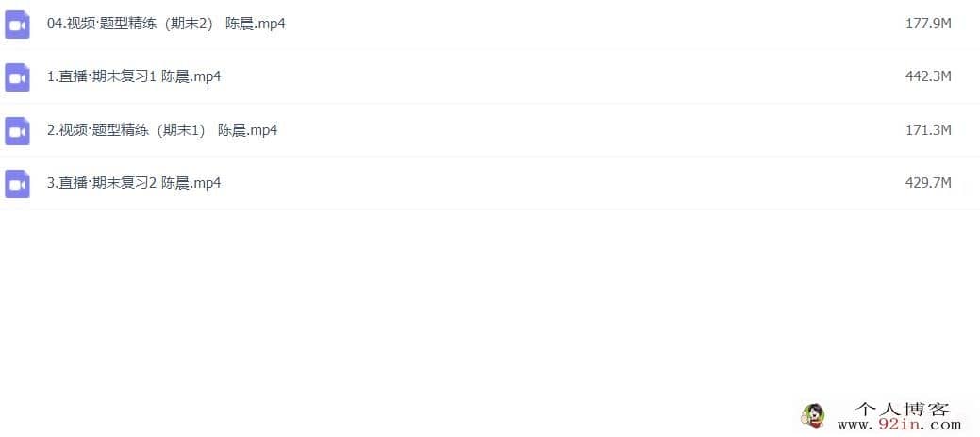Click the video icon beside 1.直播·期末复习1
The width and height of the screenshot is (980, 437).
[18, 77]
